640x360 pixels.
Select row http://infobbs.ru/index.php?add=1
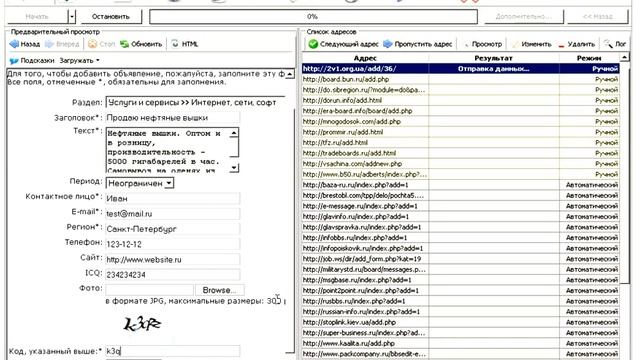(461, 238)
